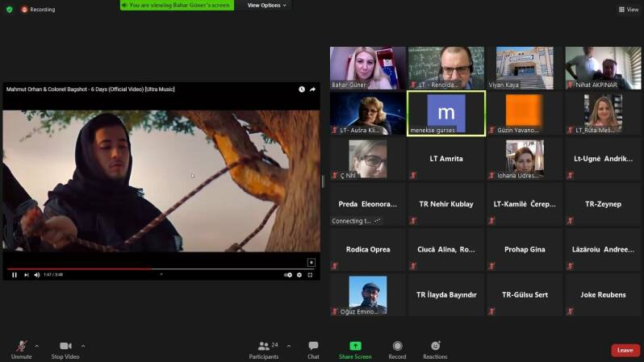This screenshot has height=362, width=644.
Task: Click muted mic icon on Rodica Oprea tile
Action: click(335, 266)
